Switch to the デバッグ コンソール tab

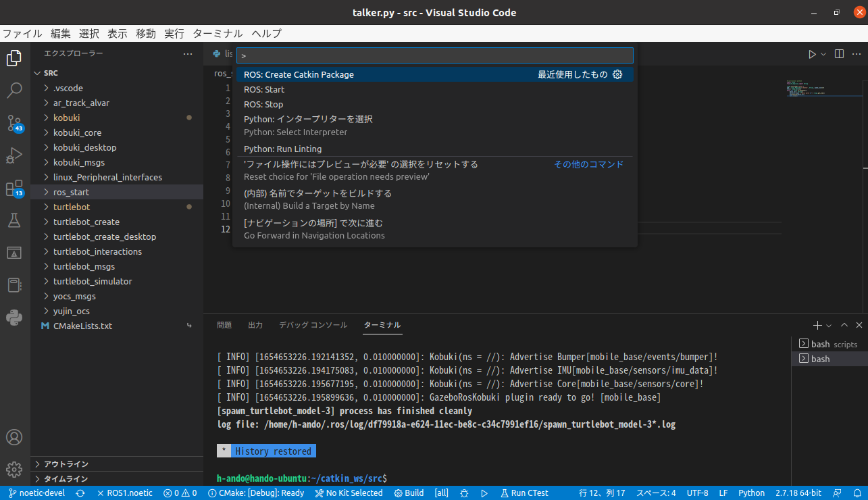pos(313,324)
